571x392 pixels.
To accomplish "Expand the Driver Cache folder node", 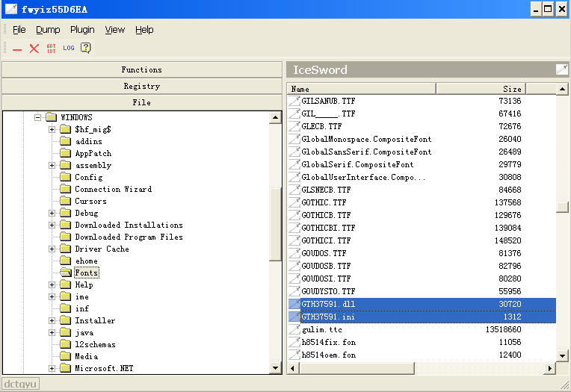I will (x=52, y=249).
